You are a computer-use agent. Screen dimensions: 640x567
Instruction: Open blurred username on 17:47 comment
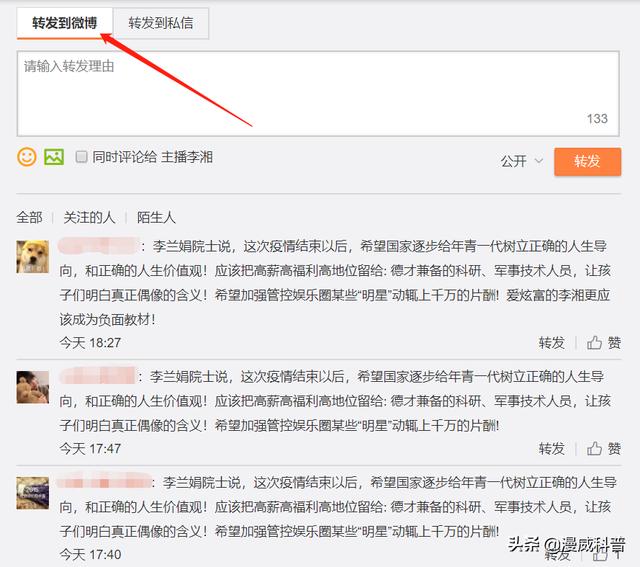[x=97, y=376]
